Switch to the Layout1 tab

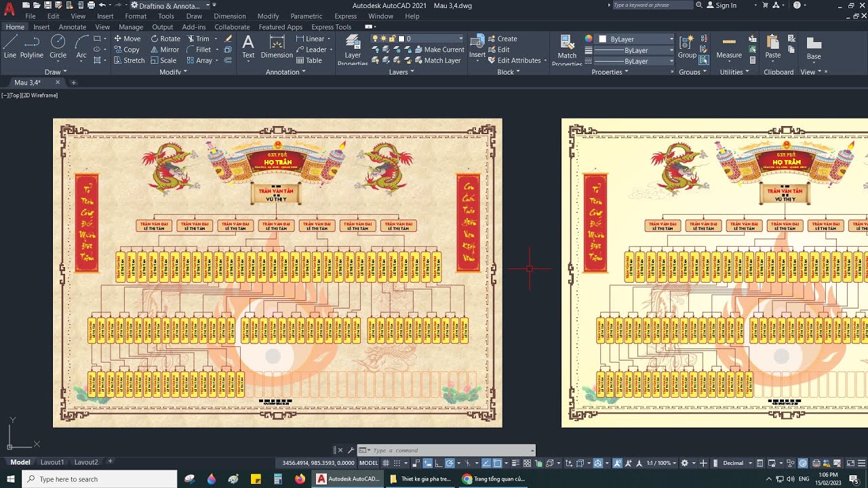point(52,462)
